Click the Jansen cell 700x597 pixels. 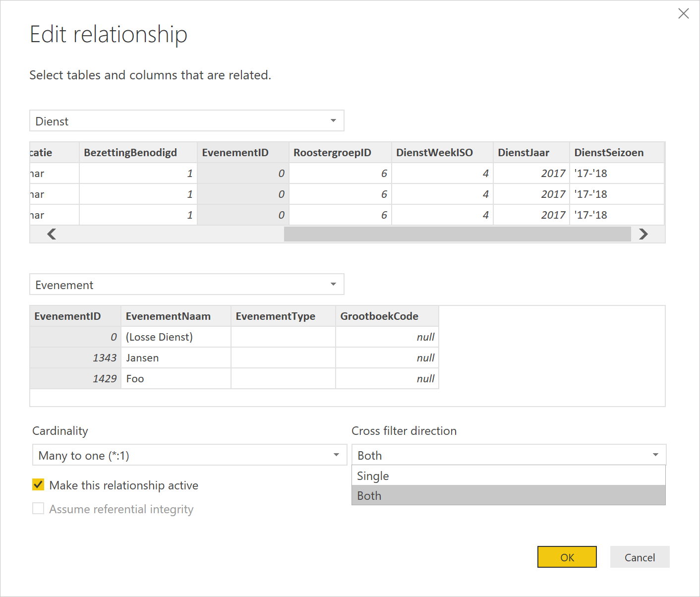176,358
